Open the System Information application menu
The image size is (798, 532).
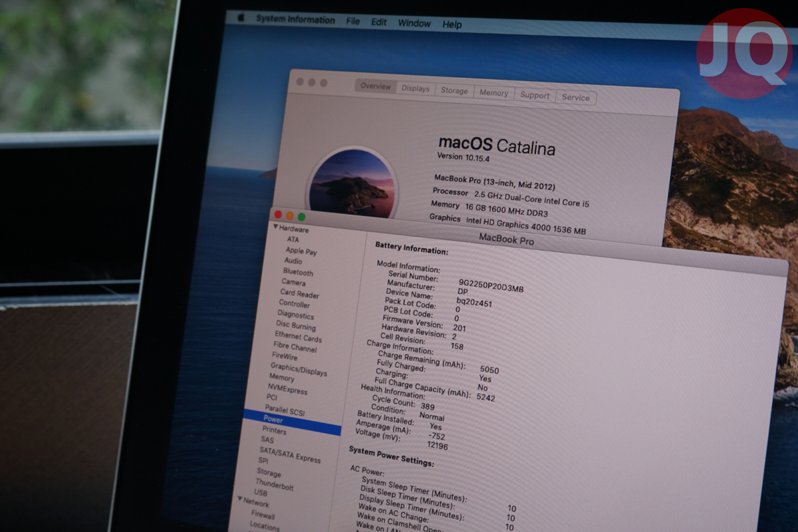pyautogui.click(x=295, y=19)
